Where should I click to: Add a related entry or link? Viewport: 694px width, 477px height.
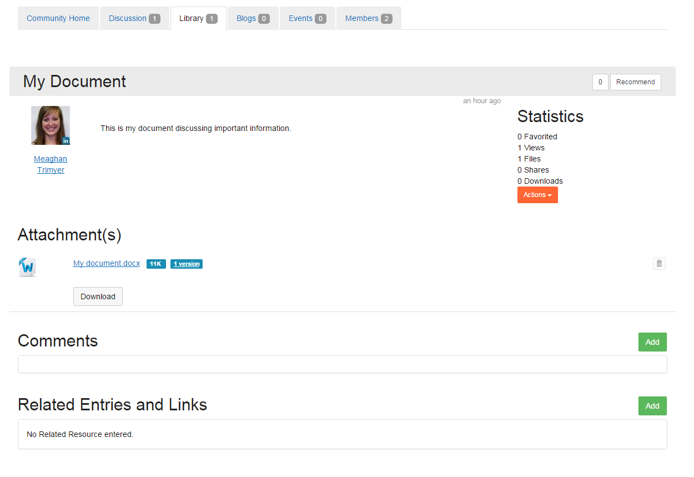click(x=652, y=406)
